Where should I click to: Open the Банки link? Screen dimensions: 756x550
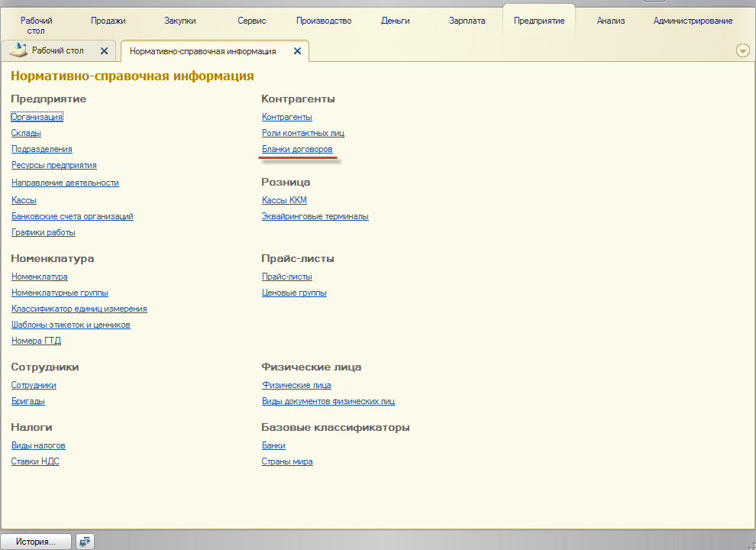click(x=273, y=445)
